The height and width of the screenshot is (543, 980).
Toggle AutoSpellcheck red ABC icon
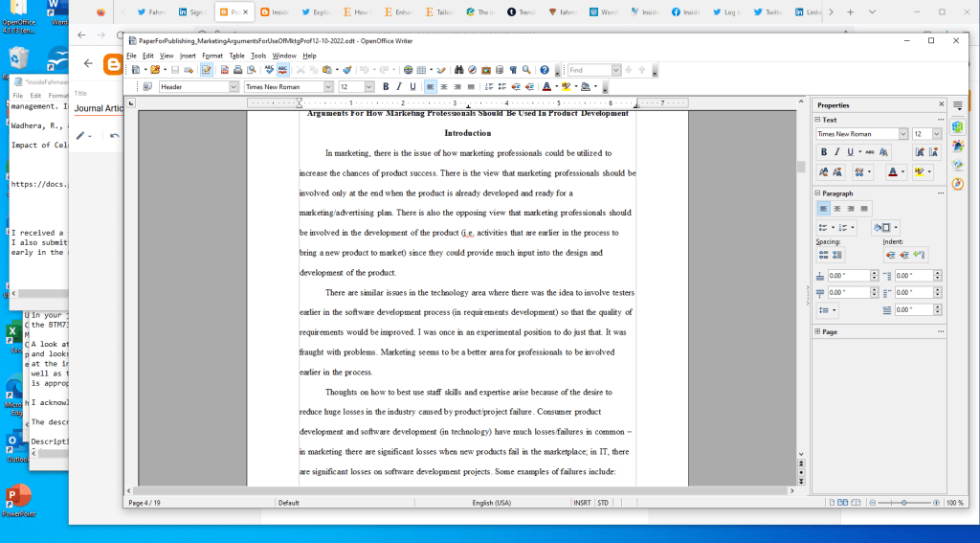click(282, 70)
